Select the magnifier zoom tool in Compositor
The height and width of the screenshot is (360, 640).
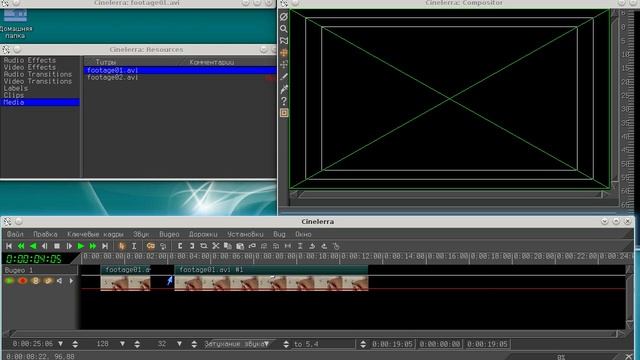point(284,29)
